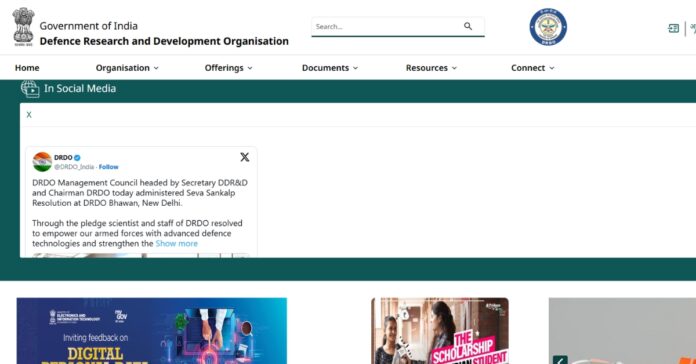
Task: Click the login icon at top right
Action: [x=673, y=28]
